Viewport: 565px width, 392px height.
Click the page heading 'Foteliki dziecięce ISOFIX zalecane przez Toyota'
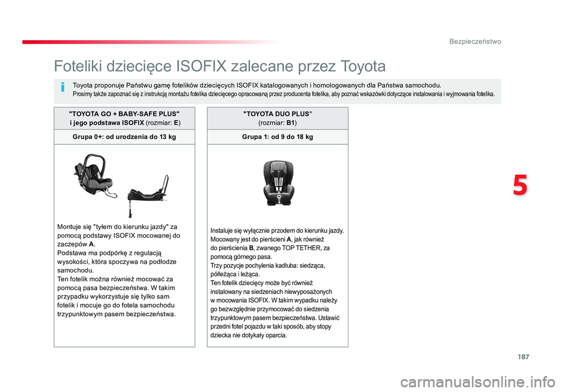(x=220, y=67)
